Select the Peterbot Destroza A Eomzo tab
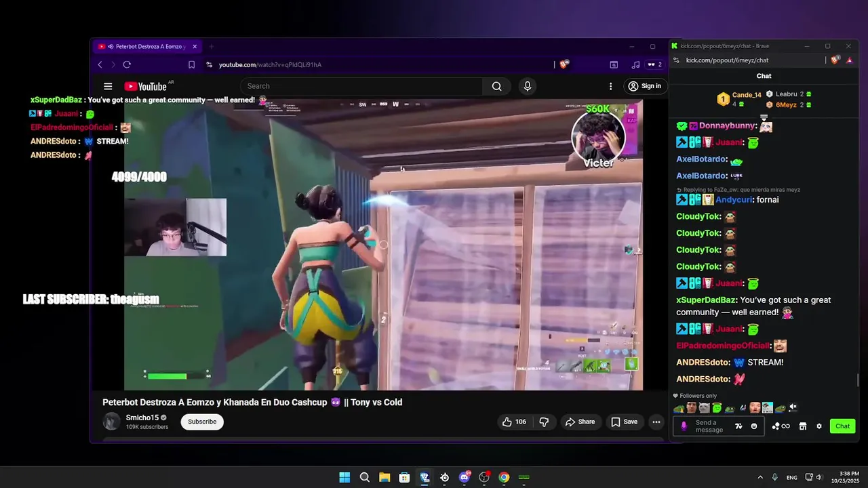This screenshot has height=488, width=868. coord(146,46)
